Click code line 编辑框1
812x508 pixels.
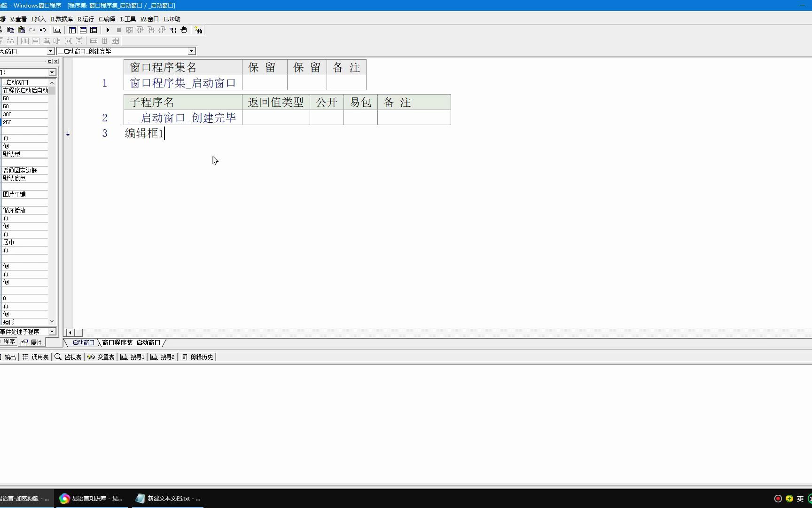[144, 134]
